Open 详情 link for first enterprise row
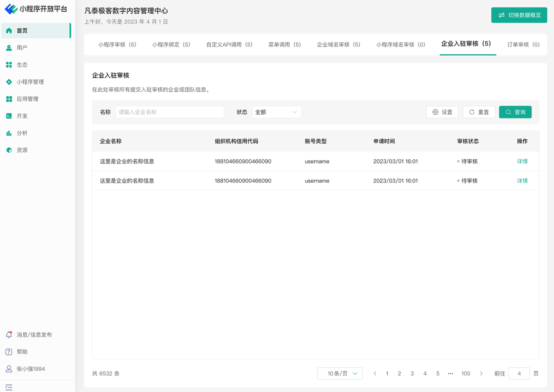 coord(522,161)
